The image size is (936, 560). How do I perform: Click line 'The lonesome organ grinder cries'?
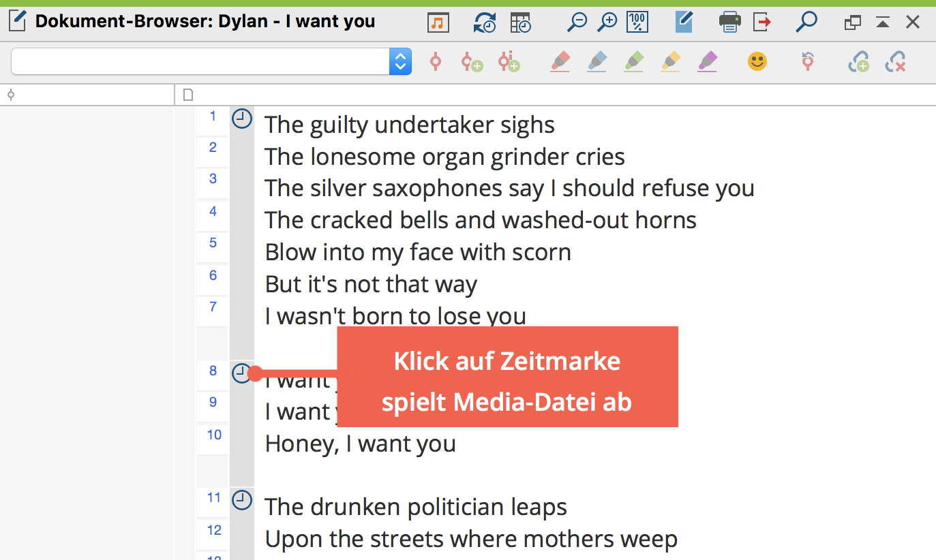(x=444, y=157)
